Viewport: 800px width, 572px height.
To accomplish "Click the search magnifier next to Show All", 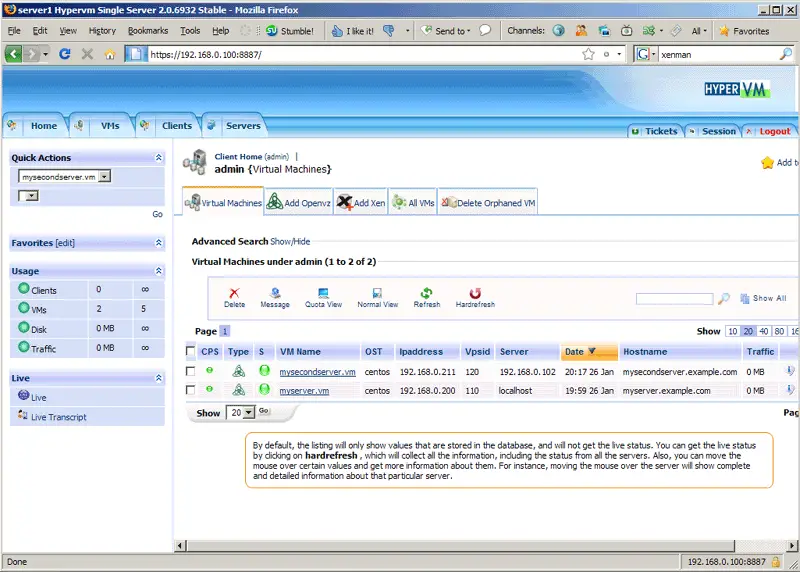I will tap(723, 299).
